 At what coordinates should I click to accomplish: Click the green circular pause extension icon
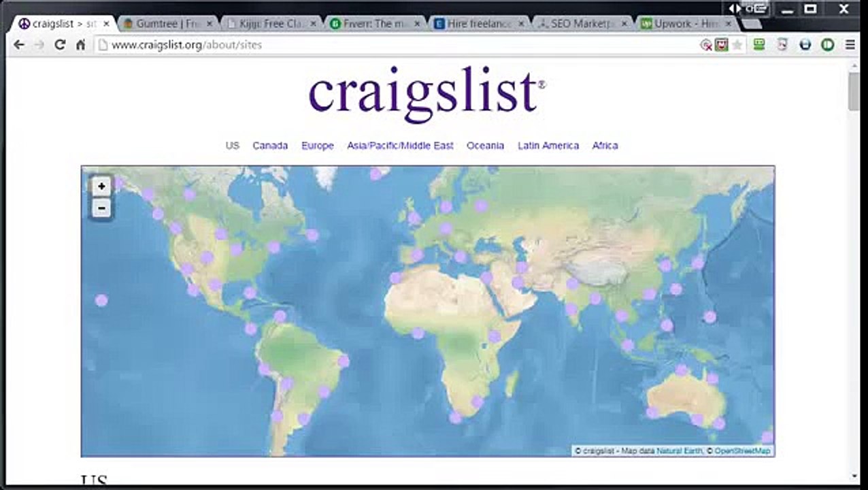point(827,45)
